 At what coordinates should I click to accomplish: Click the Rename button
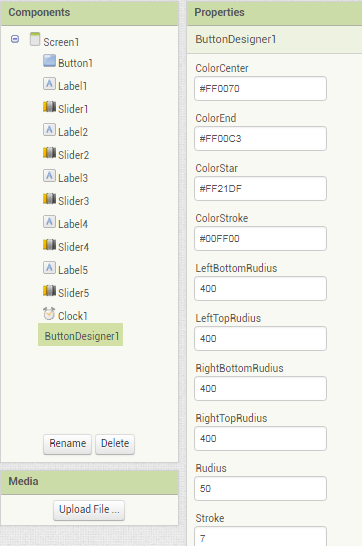tap(68, 444)
